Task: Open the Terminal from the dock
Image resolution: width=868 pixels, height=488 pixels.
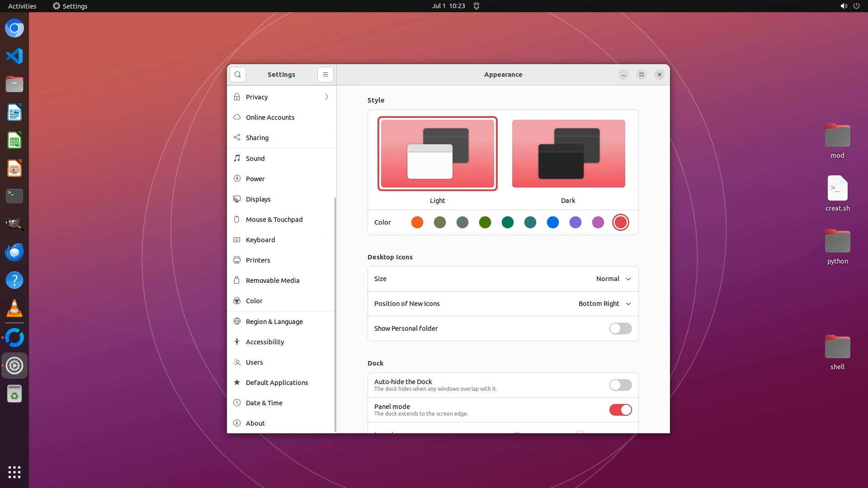Action: coord(14,196)
